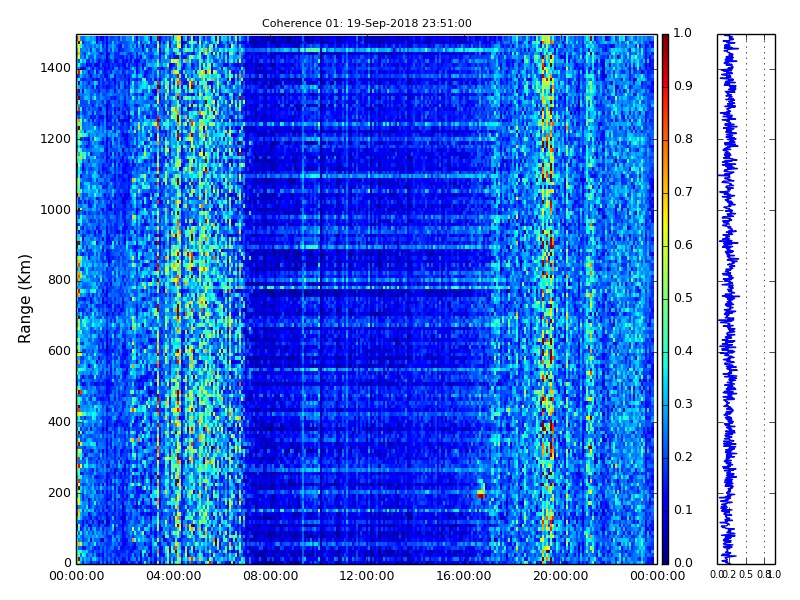Viewport: 800px width, 600px height.
Task: Click the coherence colorbar strip
Action: (x=665, y=299)
